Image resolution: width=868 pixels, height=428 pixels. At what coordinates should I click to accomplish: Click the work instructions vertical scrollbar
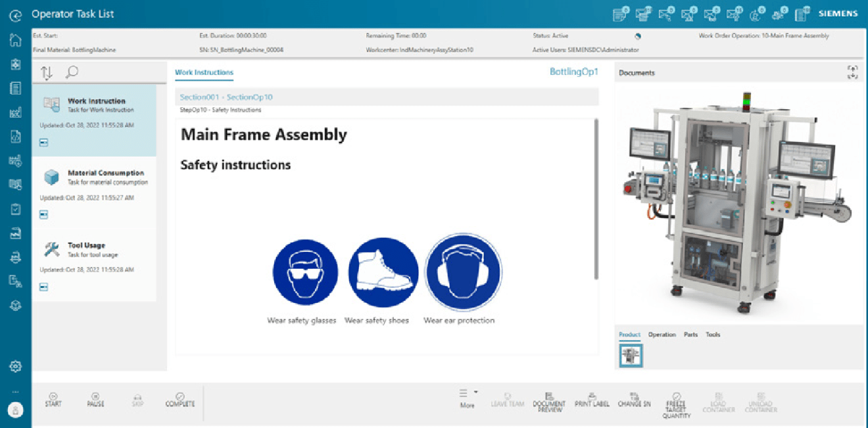596,199
